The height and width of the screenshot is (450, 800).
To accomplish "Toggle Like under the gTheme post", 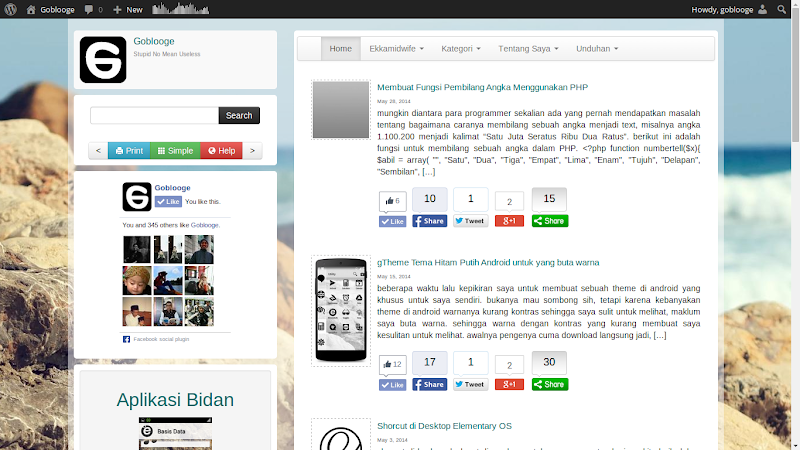I will (392, 385).
